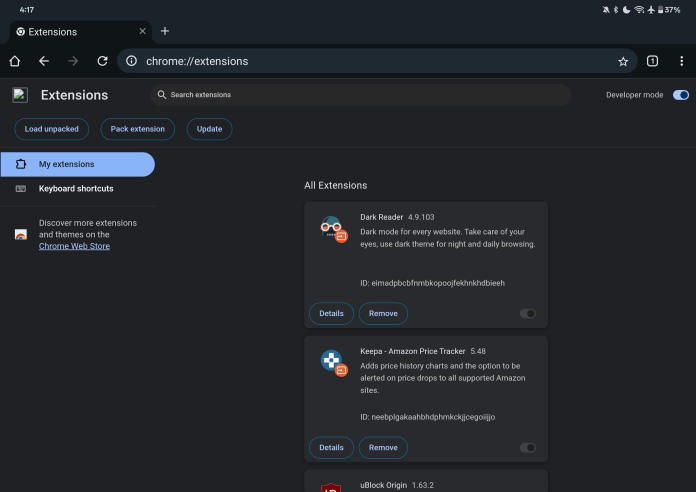This screenshot has width=696, height=492.
Task: Click the home icon in toolbar
Action: 15,61
